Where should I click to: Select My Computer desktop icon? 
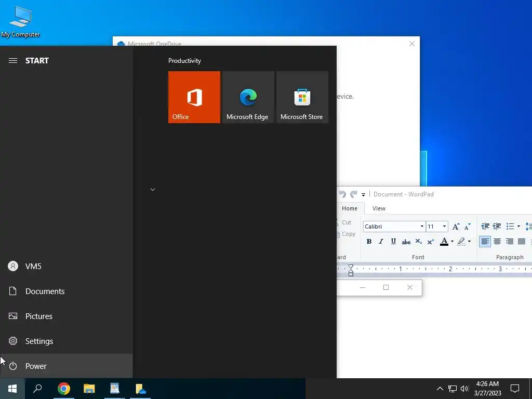click(20, 22)
